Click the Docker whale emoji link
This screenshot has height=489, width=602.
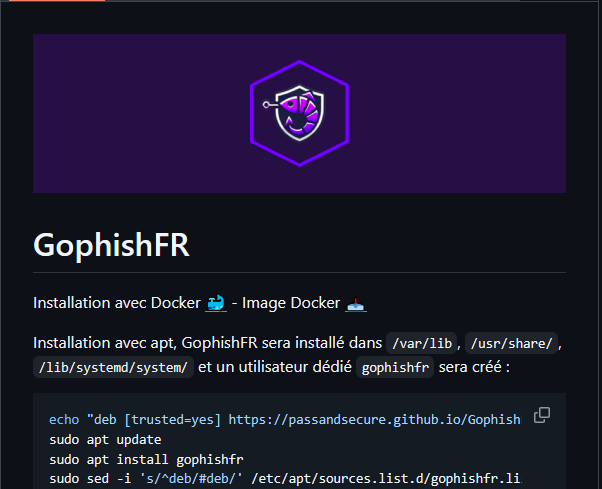[216, 303]
